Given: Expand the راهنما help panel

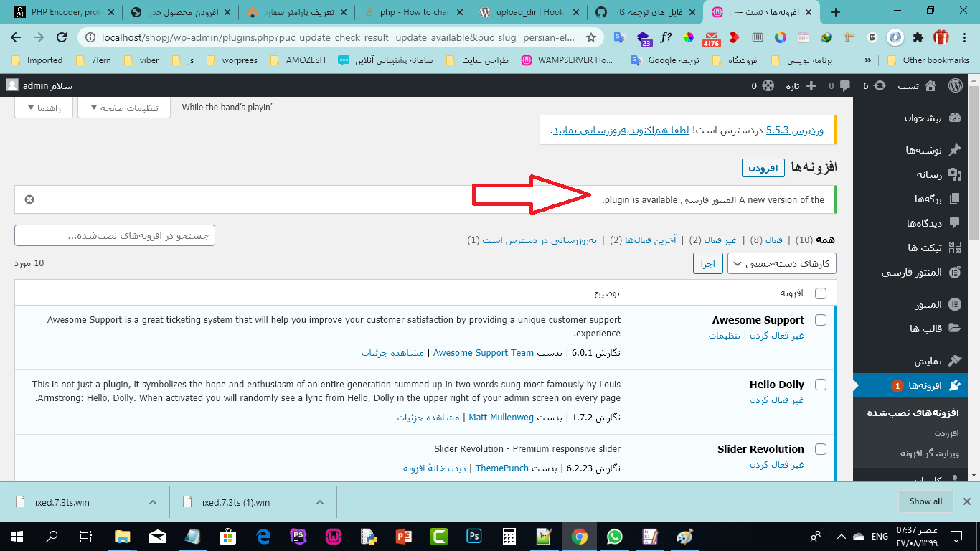Looking at the screenshot, I should [43, 108].
